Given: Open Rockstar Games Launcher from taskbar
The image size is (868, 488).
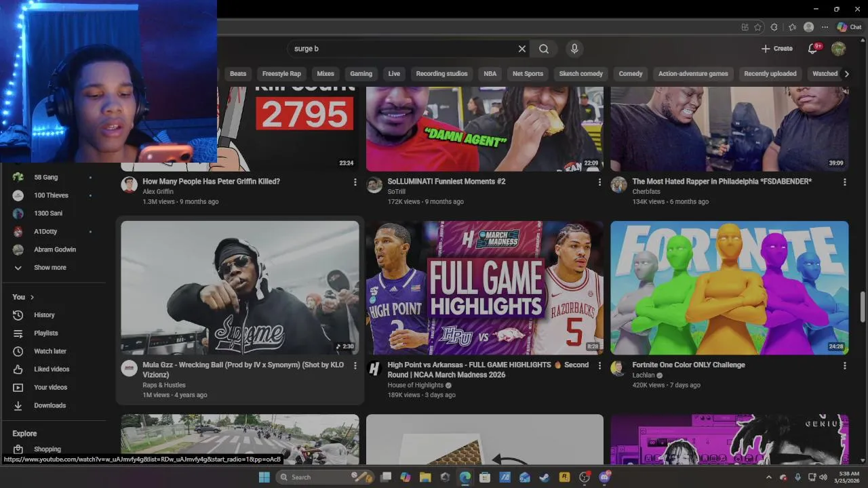Looking at the screenshot, I should (x=564, y=477).
